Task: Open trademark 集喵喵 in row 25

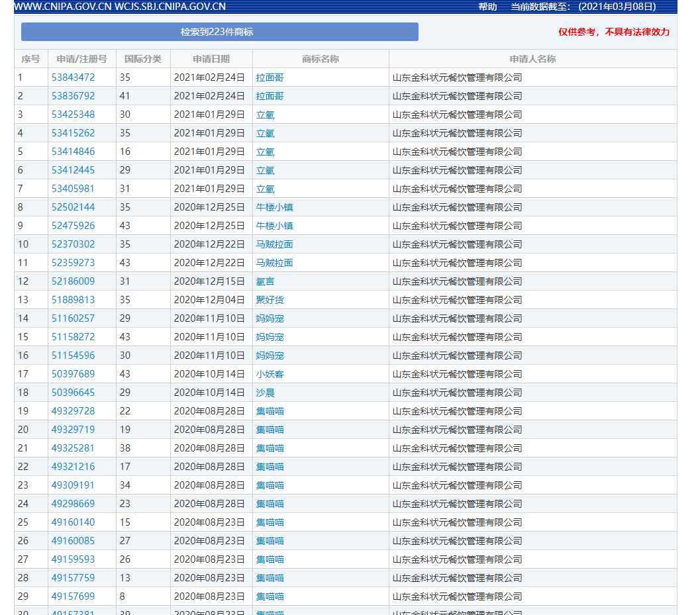Action: [270, 522]
